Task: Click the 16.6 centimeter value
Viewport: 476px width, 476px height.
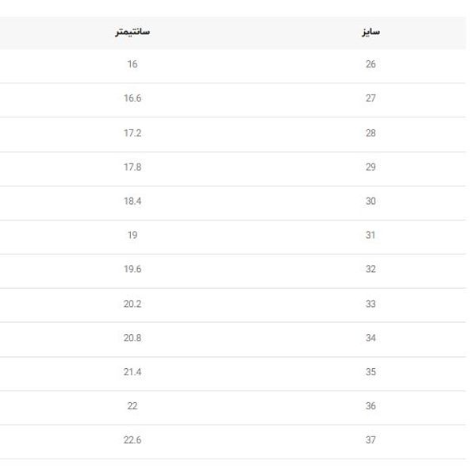Action: point(132,98)
